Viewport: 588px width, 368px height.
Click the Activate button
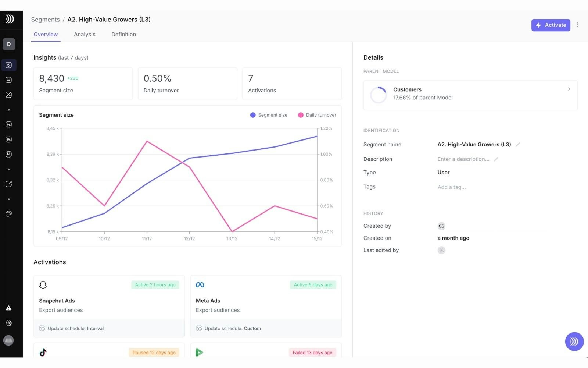(x=551, y=25)
